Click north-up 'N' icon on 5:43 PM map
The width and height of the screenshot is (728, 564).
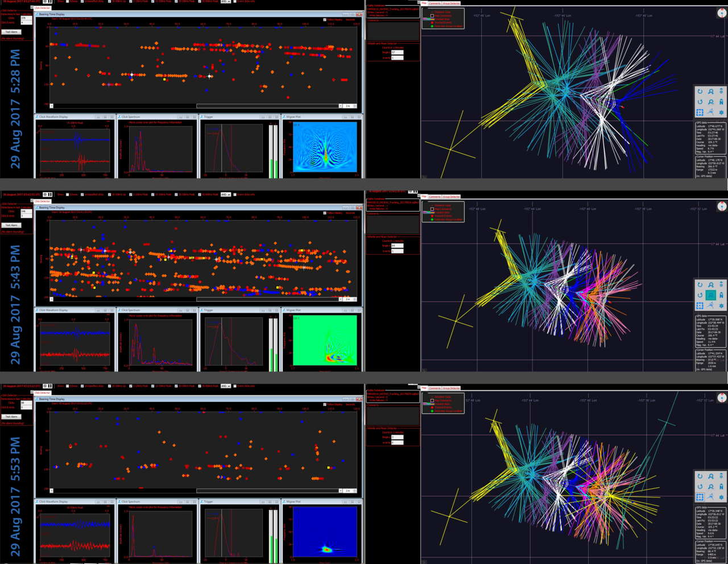coord(721,295)
